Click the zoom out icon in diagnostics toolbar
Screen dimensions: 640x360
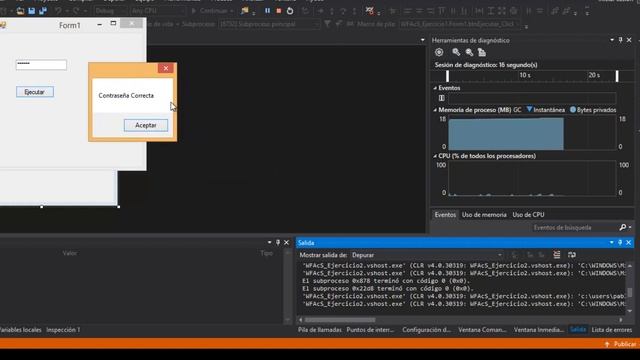coord(469,52)
